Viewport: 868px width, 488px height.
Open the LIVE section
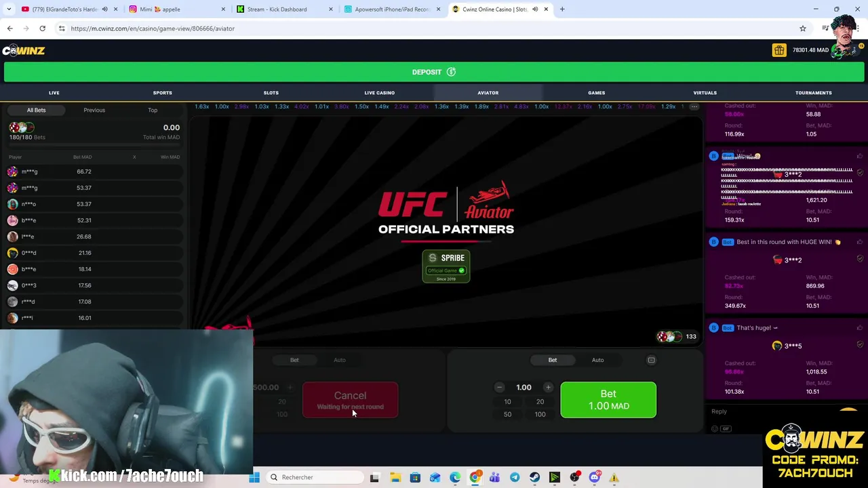tap(54, 93)
